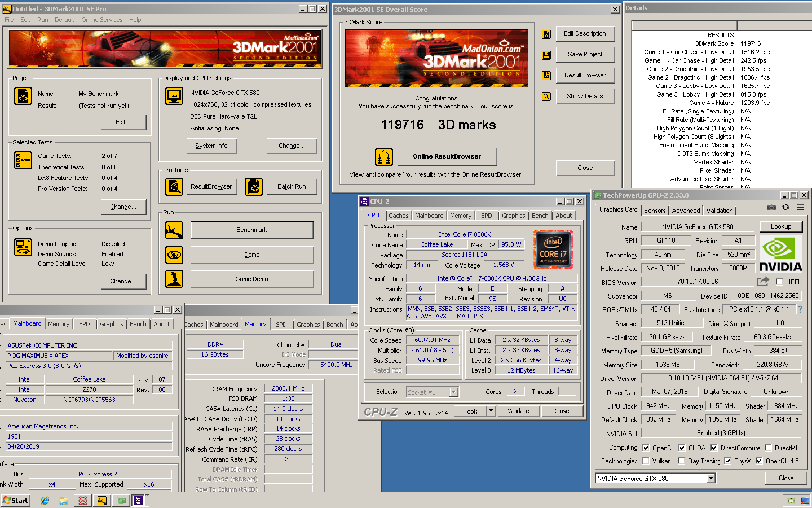Open the GPU selection dropdown in GPU-Z
Image resolution: width=812 pixels, height=508 pixels.
tap(710, 478)
